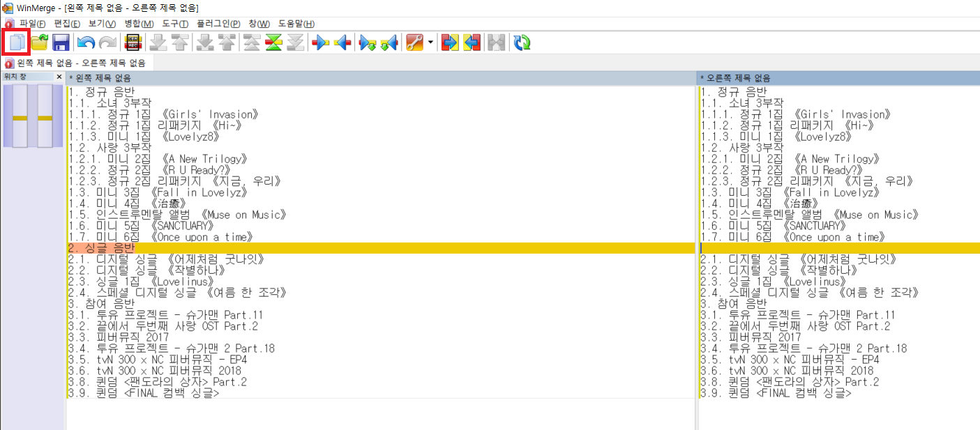Close the 위치 창 location pane
Viewport: 980px width, 430px height.
point(59,77)
